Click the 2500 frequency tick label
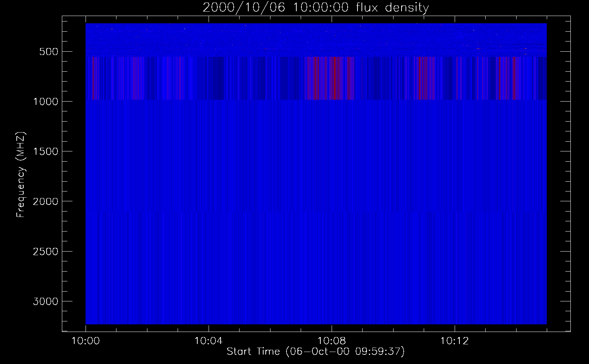This screenshot has width=589, height=364. 46,252
